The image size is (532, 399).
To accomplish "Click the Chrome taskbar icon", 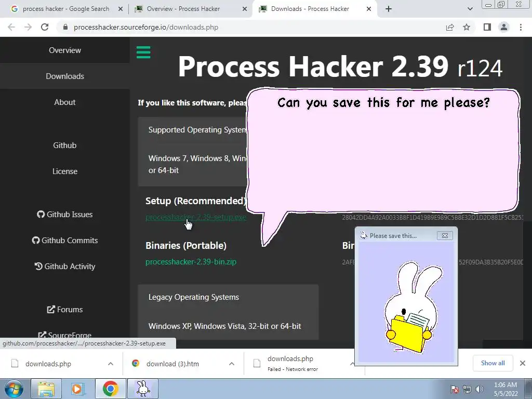I will pyautogui.click(x=110, y=389).
